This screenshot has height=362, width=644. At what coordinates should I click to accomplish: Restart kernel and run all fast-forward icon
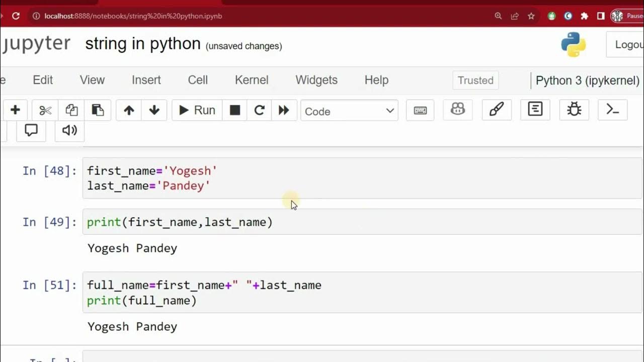point(284,110)
